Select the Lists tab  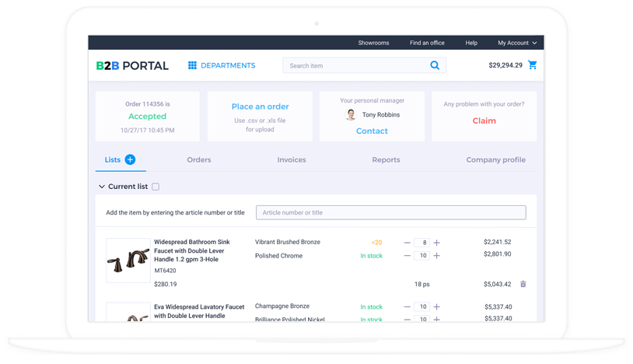click(112, 159)
